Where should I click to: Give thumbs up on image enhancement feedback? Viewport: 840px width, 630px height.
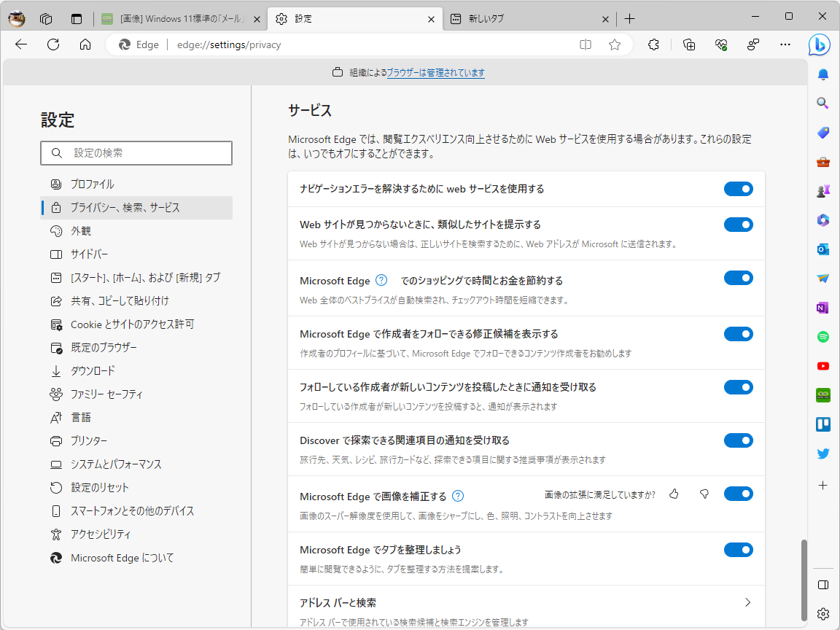tap(673, 493)
